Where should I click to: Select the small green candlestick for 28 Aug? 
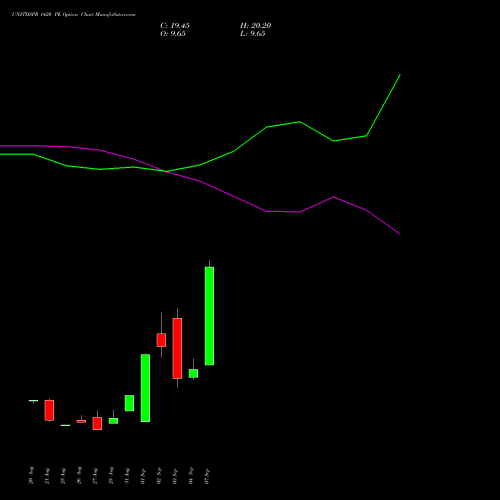pos(113,421)
